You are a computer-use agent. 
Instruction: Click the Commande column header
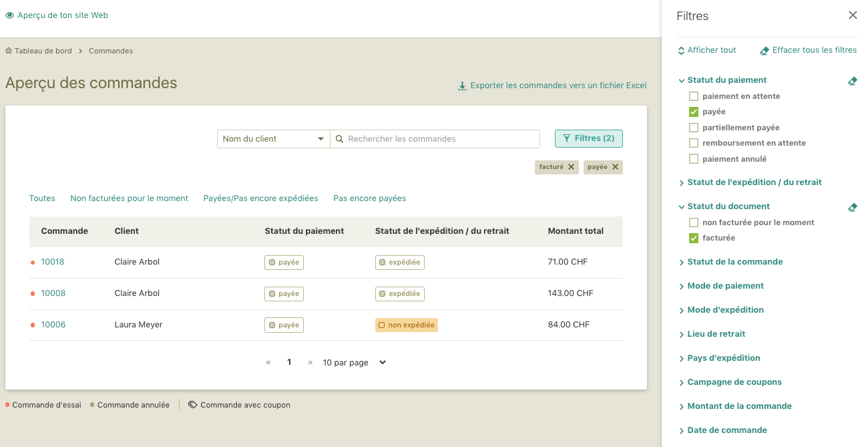click(x=65, y=231)
